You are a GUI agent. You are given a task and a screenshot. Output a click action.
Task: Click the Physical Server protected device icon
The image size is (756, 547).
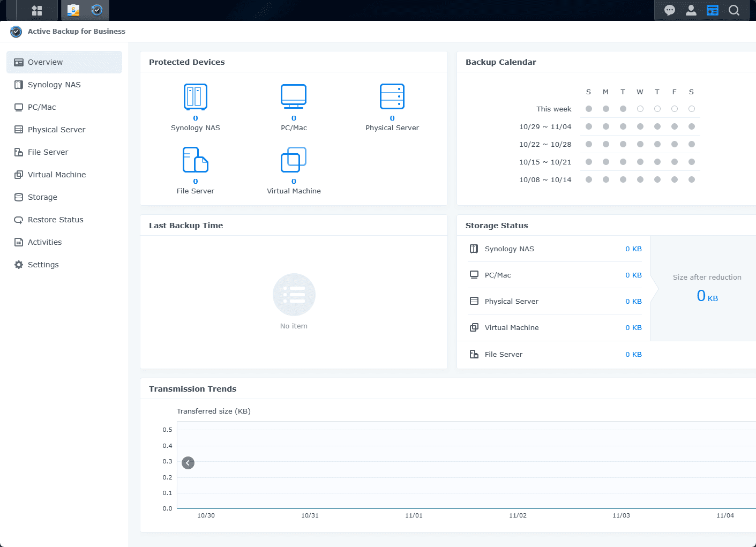[x=392, y=97]
